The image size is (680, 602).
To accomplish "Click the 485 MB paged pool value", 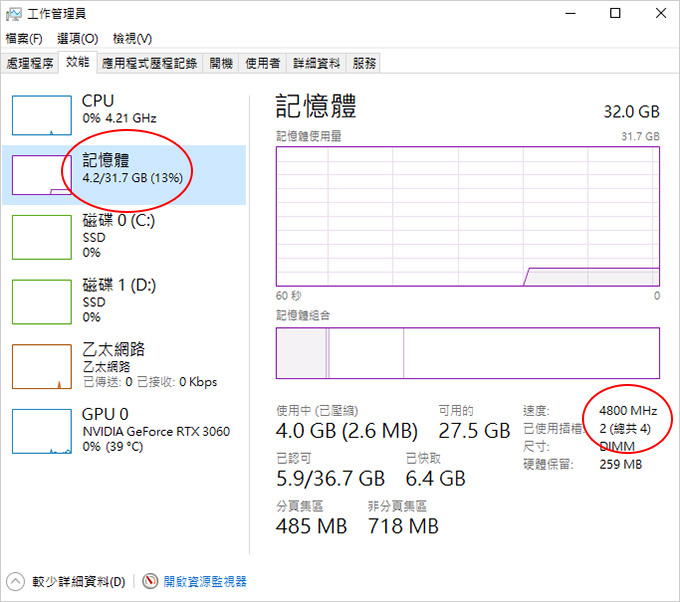I will [311, 527].
